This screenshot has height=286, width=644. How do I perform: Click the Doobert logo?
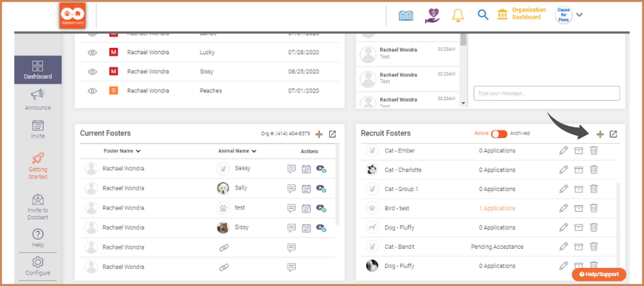[72, 16]
